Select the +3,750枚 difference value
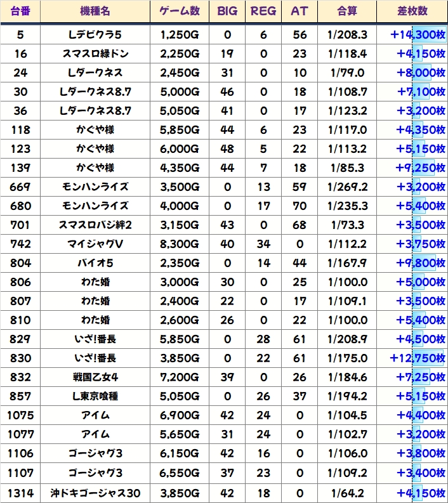The width and height of the screenshot is (448, 503). point(421,244)
